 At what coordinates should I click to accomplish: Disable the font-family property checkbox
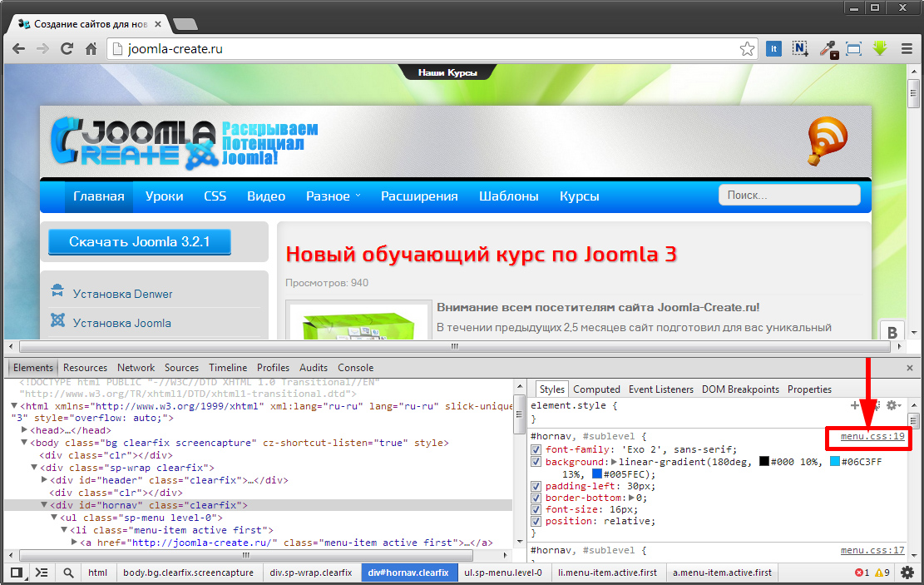[x=536, y=449]
